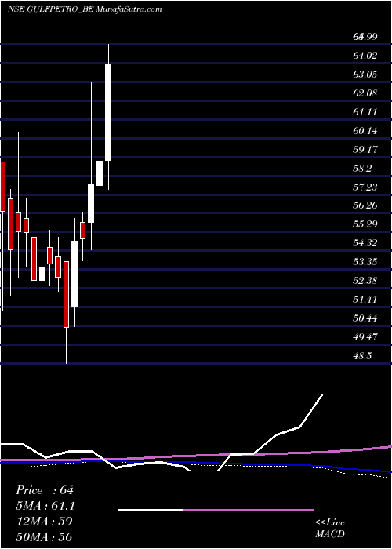Screen dimensions: 392x549
Task: Click the 49.47 price axis label
Action: coord(365,336)
